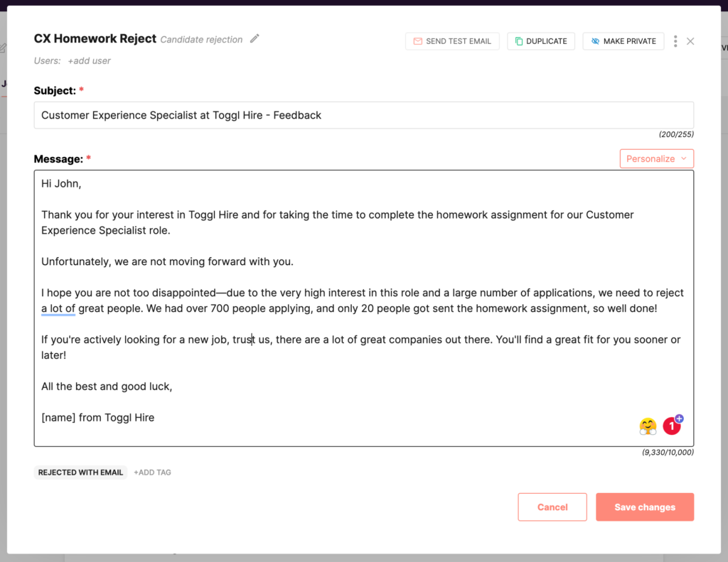Click the envelope icon on Send Test Email

click(417, 40)
